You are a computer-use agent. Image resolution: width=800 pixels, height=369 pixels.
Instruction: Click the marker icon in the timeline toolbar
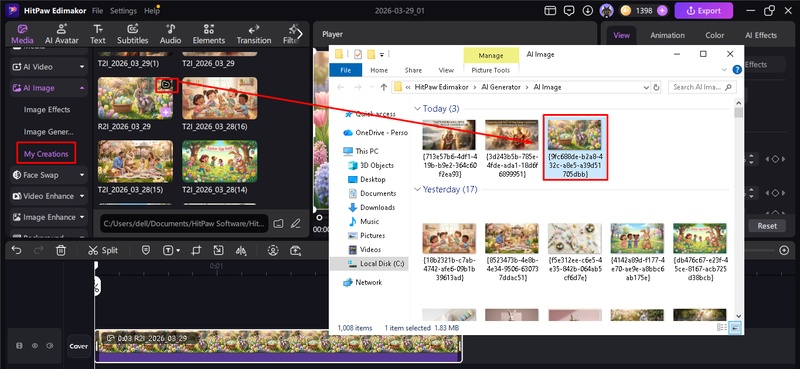145,250
